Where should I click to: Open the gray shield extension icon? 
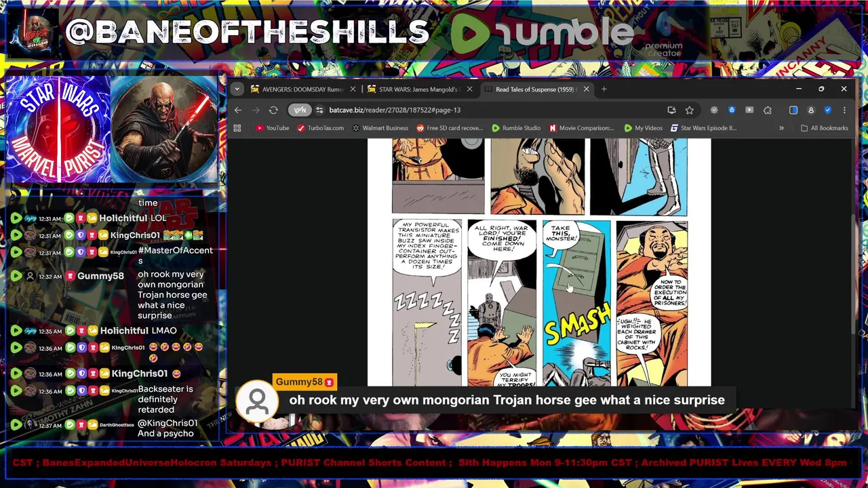coord(714,110)
